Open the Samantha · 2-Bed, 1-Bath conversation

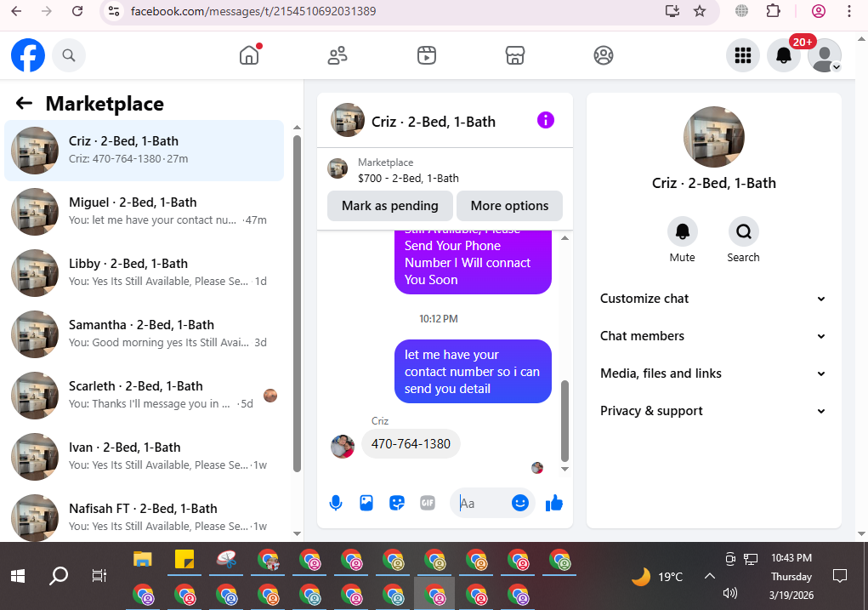coord(144,334)
